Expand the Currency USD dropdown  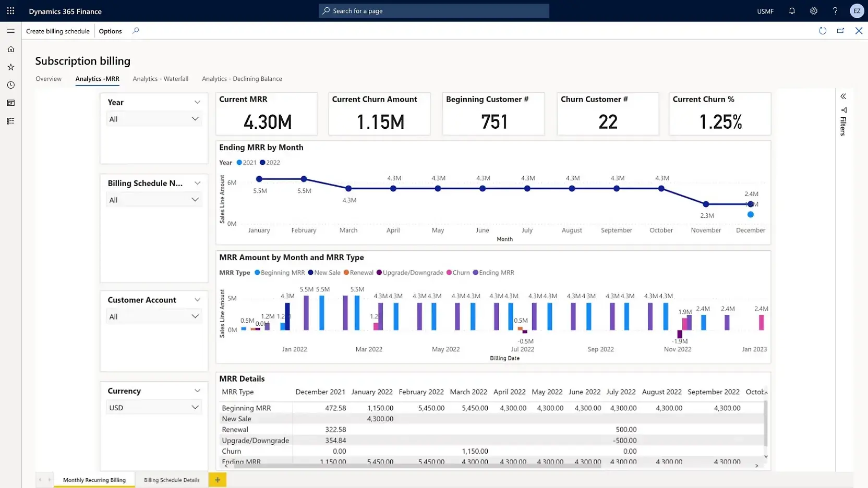pos(196,407)
